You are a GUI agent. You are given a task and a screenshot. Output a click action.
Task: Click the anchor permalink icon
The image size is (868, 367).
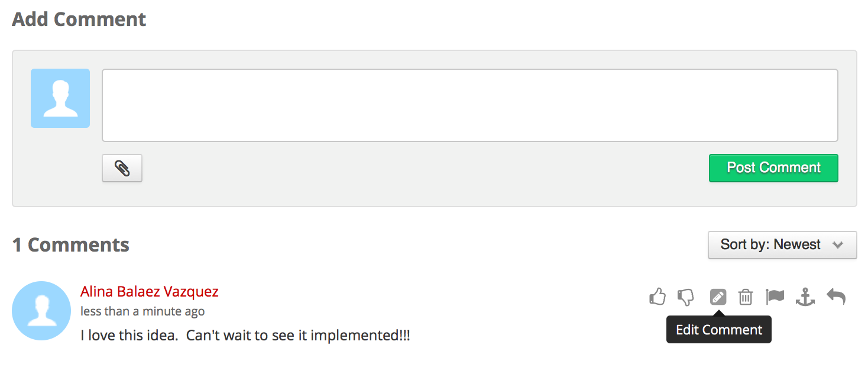(805, 297)
